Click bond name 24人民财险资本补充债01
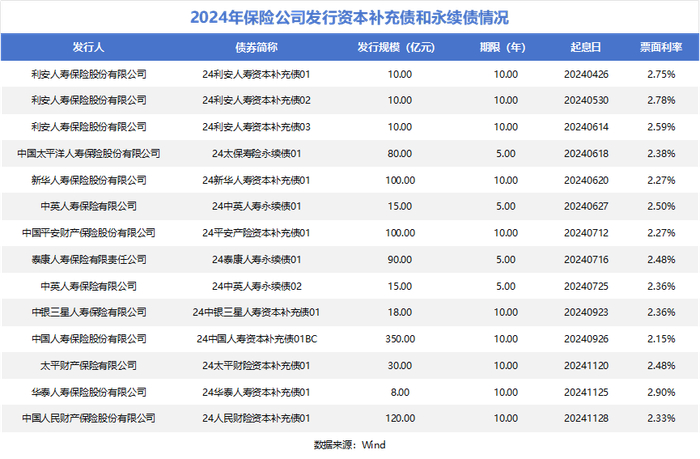This screenshot has width=700, height=459. [256, 418]
